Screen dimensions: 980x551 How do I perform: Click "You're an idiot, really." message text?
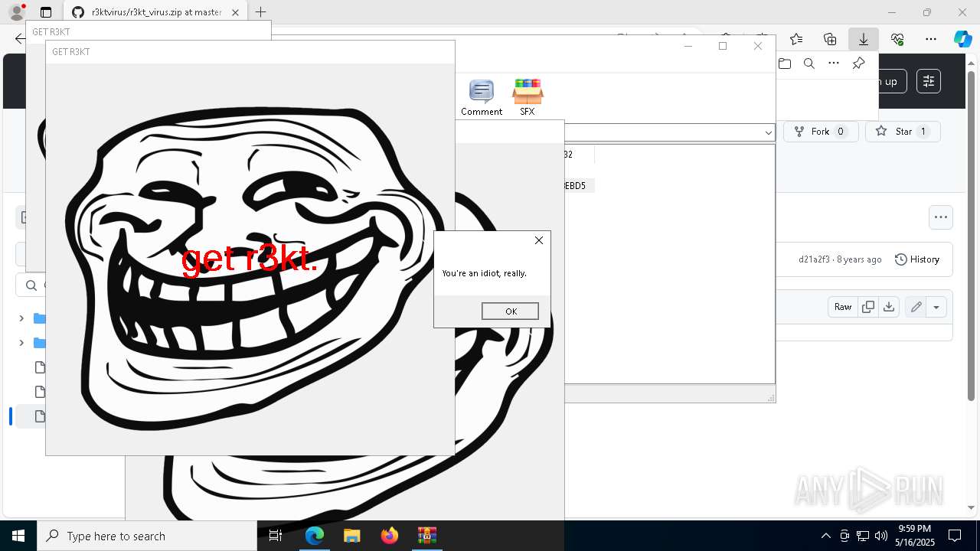pos(484,273)
